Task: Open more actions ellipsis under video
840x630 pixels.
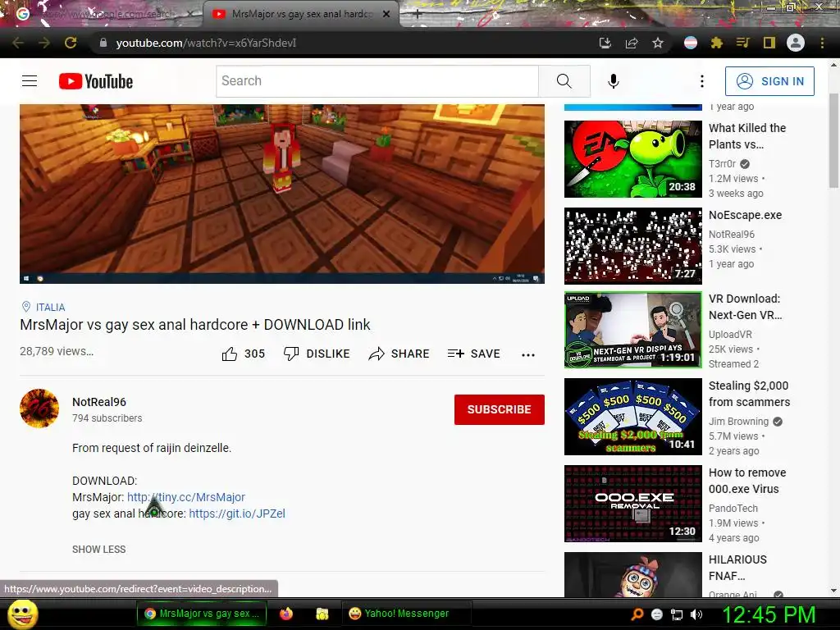Action: pos(528,354)
